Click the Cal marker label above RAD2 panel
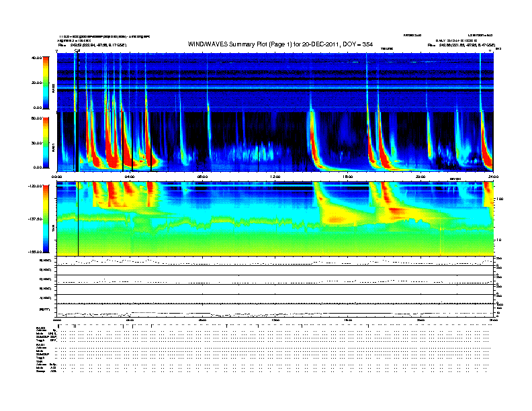Image resolution: width=532 pixels, height=411 pixels. [77, 50]
